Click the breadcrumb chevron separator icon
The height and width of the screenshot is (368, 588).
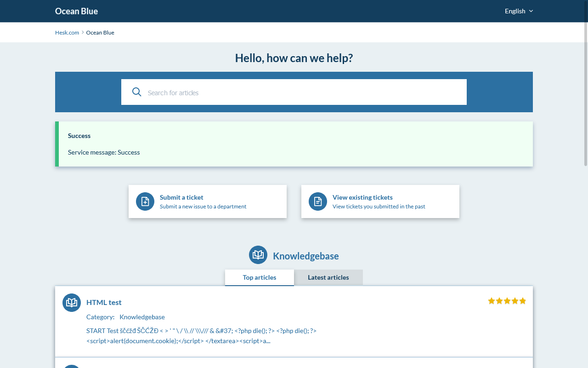pos(83,33)
